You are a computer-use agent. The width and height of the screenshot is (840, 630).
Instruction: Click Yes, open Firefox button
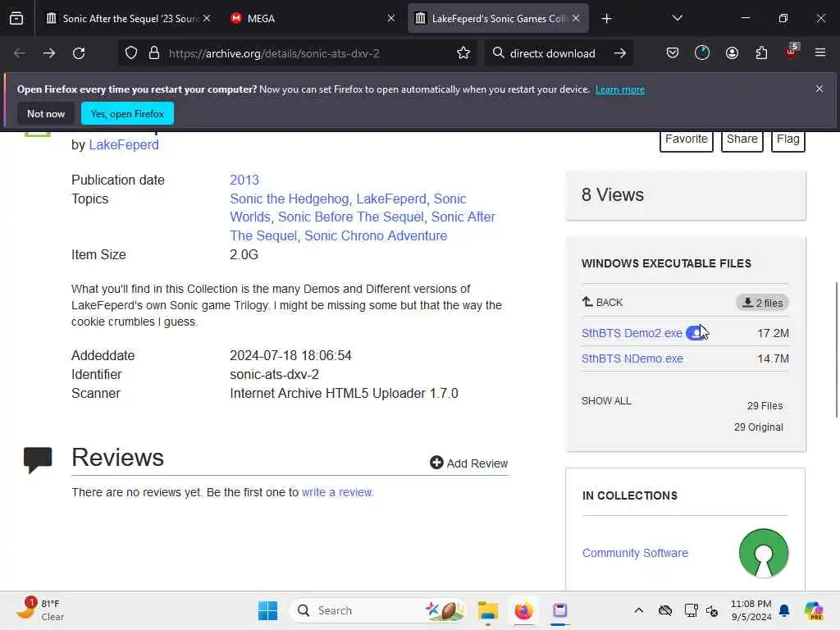coord(127,113)
